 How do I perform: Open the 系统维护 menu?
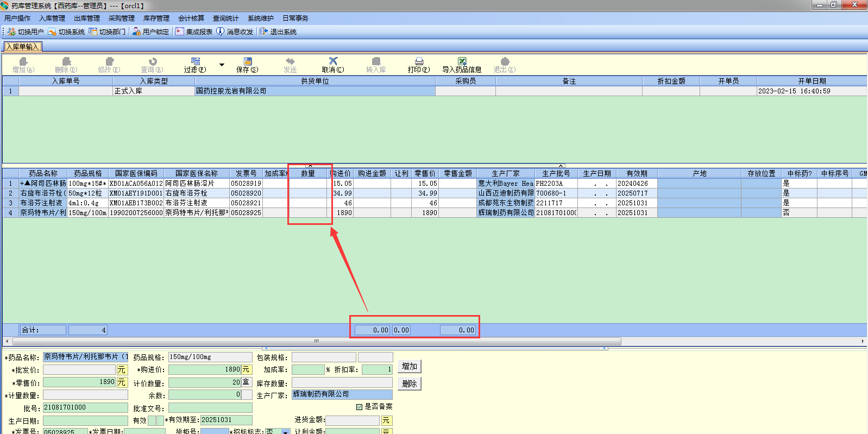pyautogui.click(x=261, y=18)
